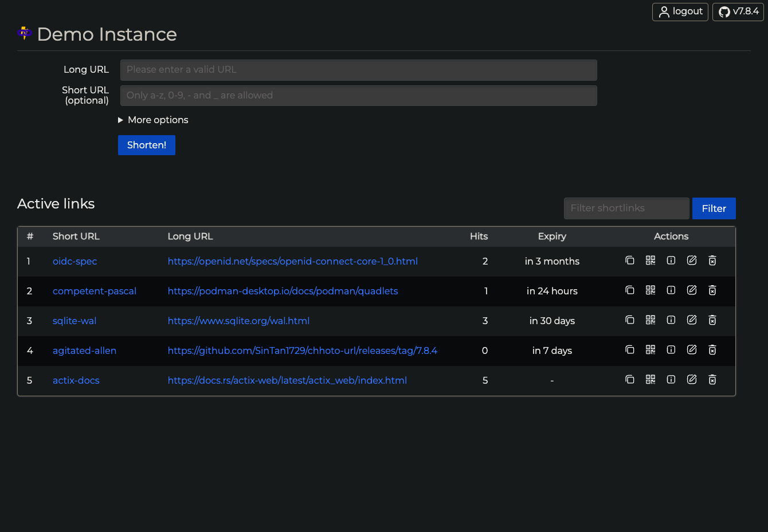Show QR code for actix-docs
Viewport: 768px width, 532px height.
(651, 380)
